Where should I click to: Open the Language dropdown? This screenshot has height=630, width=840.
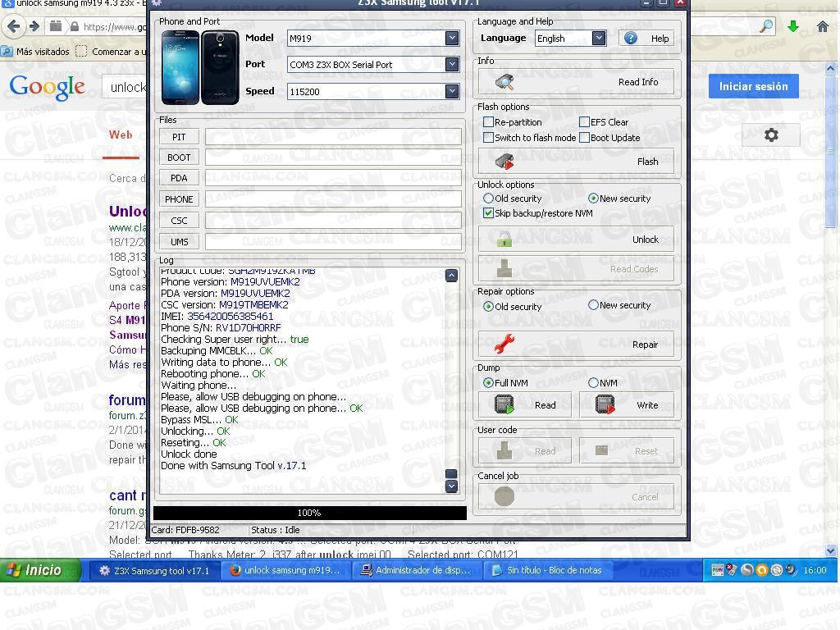tap(599, 38)
